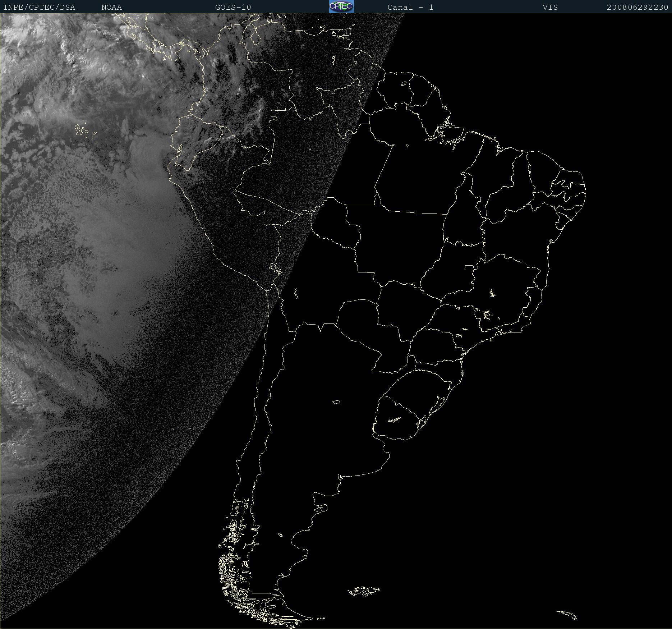Click the NOAA label in the header

click(112, 7)
